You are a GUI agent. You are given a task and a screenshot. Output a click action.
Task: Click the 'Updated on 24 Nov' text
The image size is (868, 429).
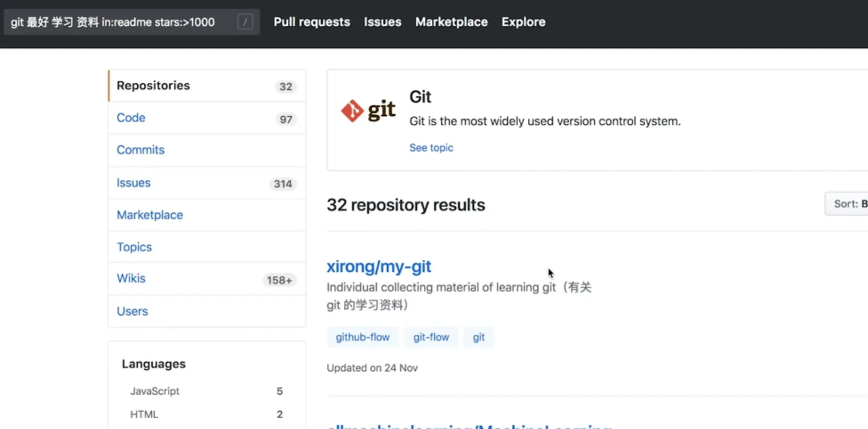(x=372, y=368)
